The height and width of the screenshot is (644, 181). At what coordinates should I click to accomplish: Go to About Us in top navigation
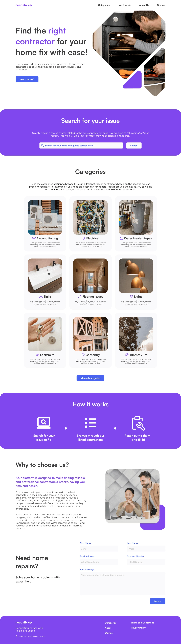coord(144,5)
